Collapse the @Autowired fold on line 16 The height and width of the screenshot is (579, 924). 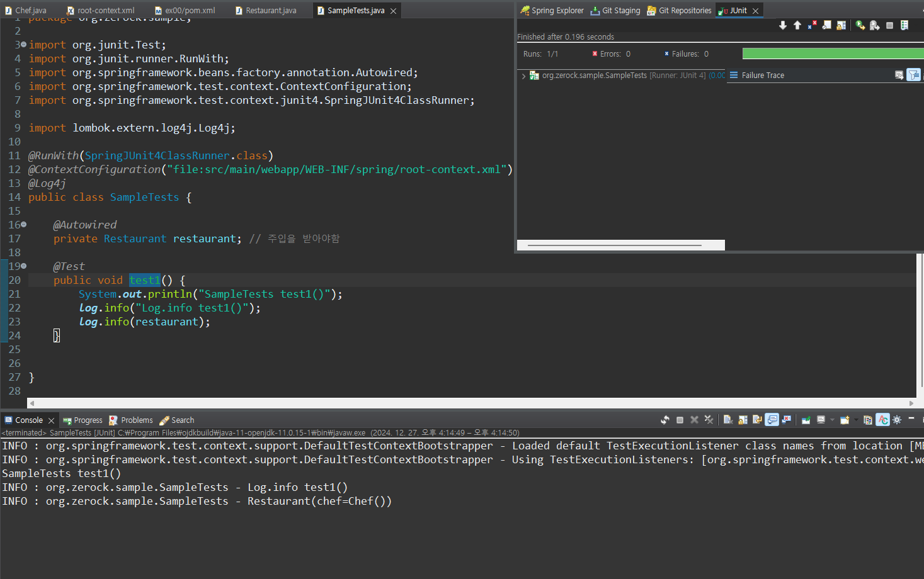click(23, 225)
